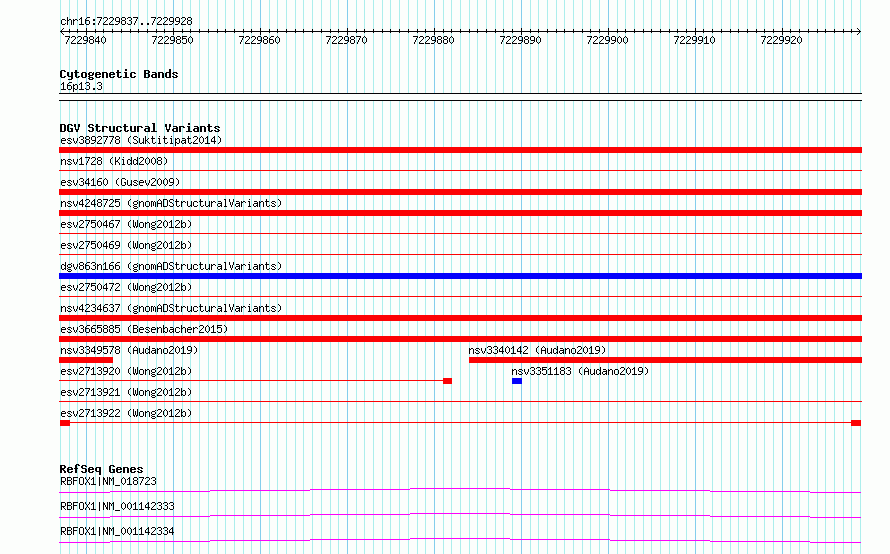This screenshot has height=554, width=890.
Task: Open variant nsv1728 (Kidd2008) label
Action: [114, 161]
